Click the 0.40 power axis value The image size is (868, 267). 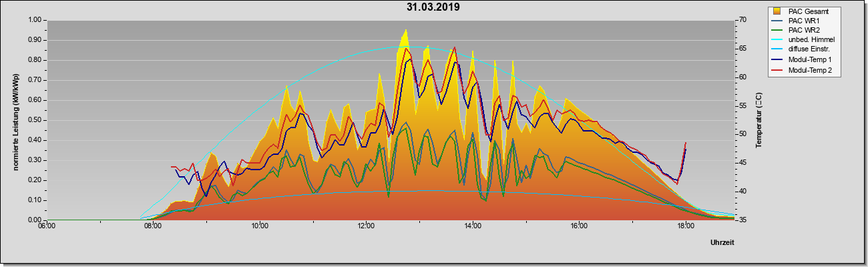click(x=35, y=140)
